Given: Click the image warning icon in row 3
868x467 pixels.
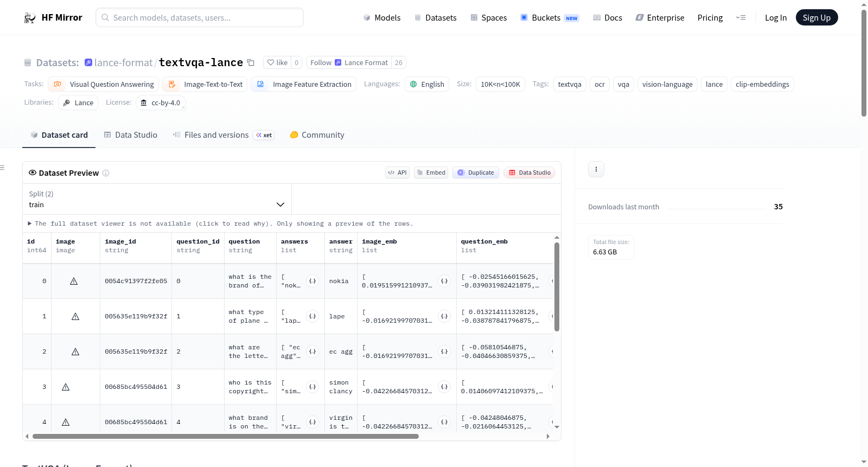Looking at the screenshot, I should 66,387.
